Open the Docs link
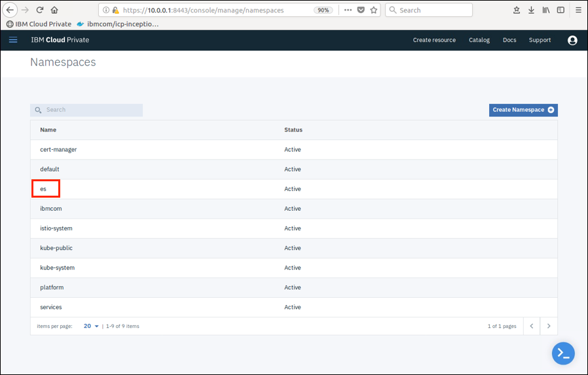The height and width of the screenshot is (375, 588). [x=509, y=40]
